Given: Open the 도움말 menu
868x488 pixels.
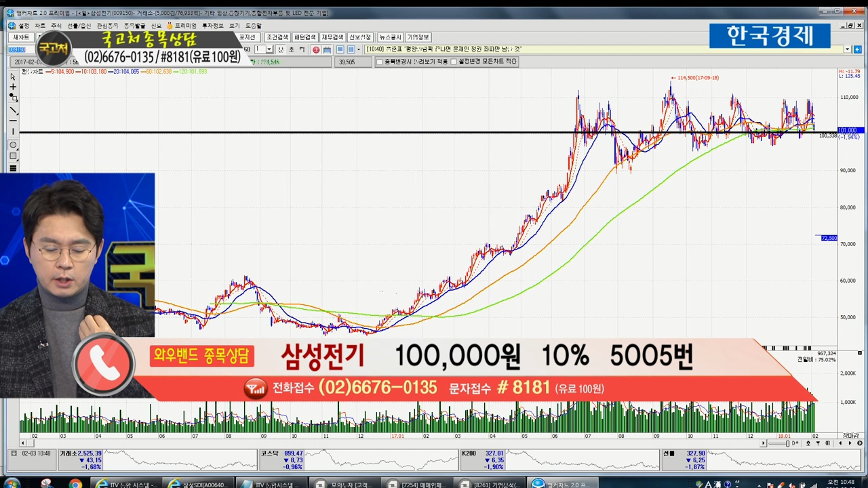Looking at the screenshot, I should [254, 26].
